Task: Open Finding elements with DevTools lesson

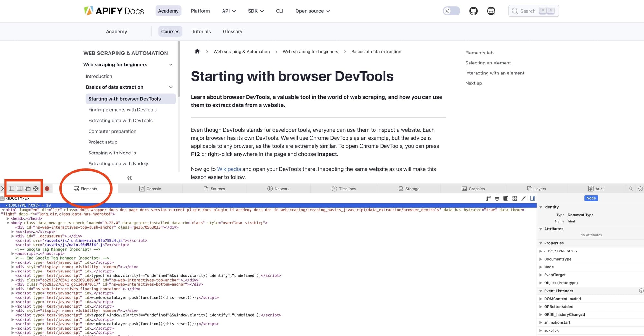Action: point(122,110)
